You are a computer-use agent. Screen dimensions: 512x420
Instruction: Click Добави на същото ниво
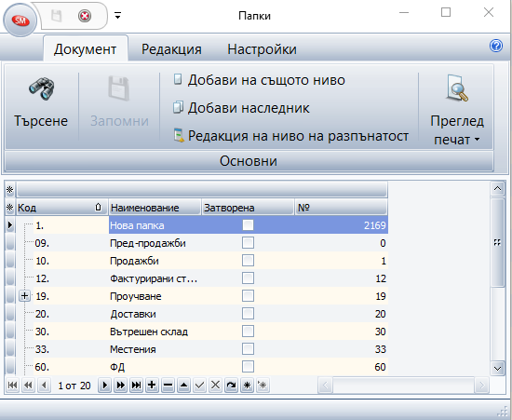click(x=260, y=80)
